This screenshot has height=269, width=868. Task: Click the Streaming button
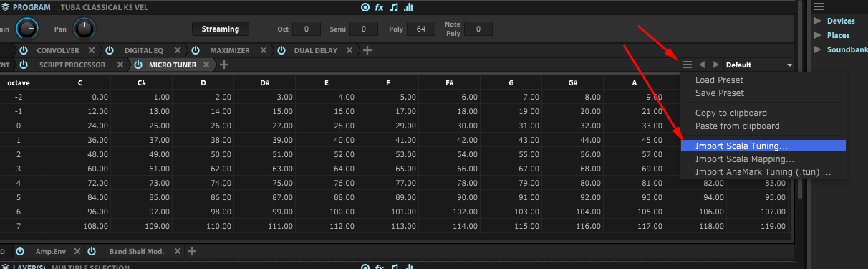(221, 29)
